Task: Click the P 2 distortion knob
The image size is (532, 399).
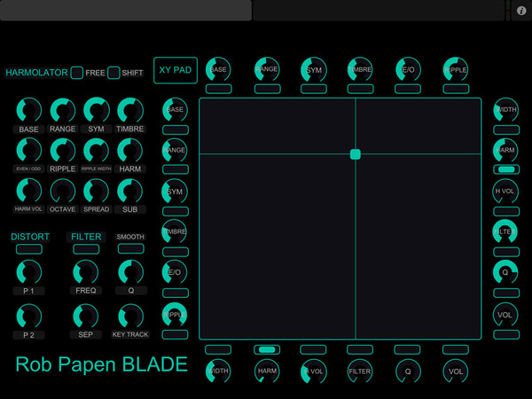Action: click(29, 317)
